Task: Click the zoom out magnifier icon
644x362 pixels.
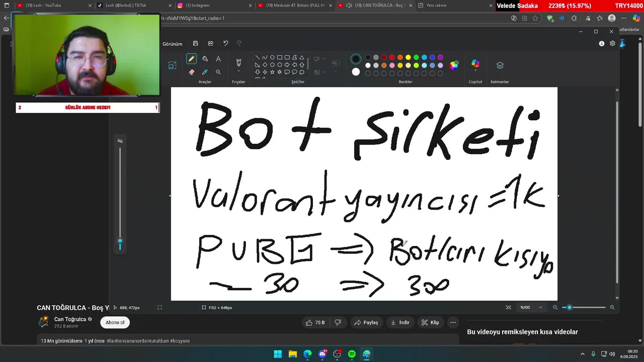Action: pyautogui.click(x=555, y=307)
